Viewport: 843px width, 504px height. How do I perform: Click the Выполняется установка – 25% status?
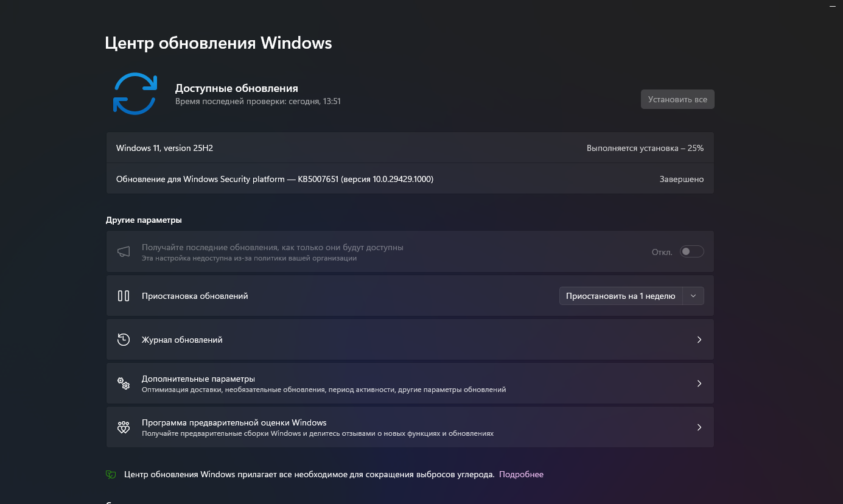pyautogui.click(x=645, y=148)
